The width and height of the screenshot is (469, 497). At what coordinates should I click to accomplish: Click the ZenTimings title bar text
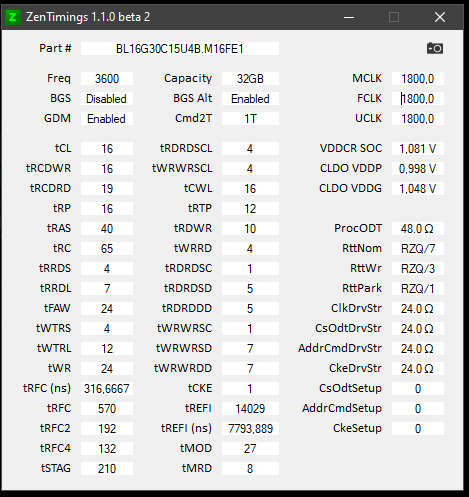coord(88,17)
